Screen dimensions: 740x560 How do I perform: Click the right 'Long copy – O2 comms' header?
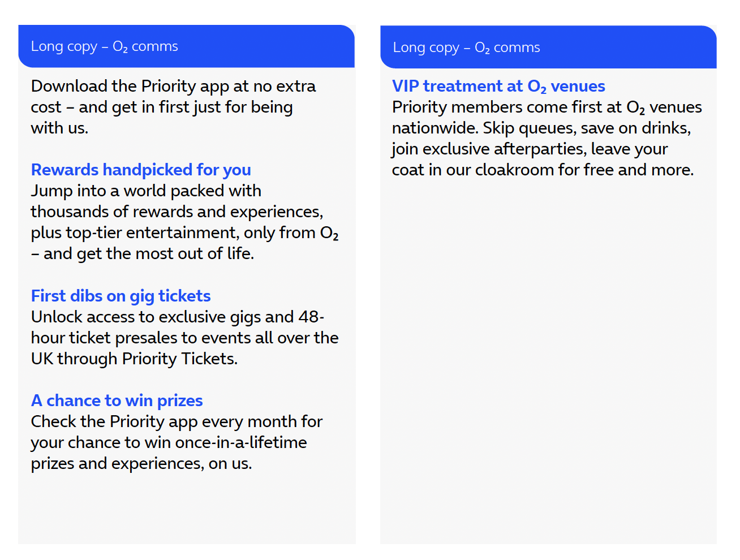548,47
